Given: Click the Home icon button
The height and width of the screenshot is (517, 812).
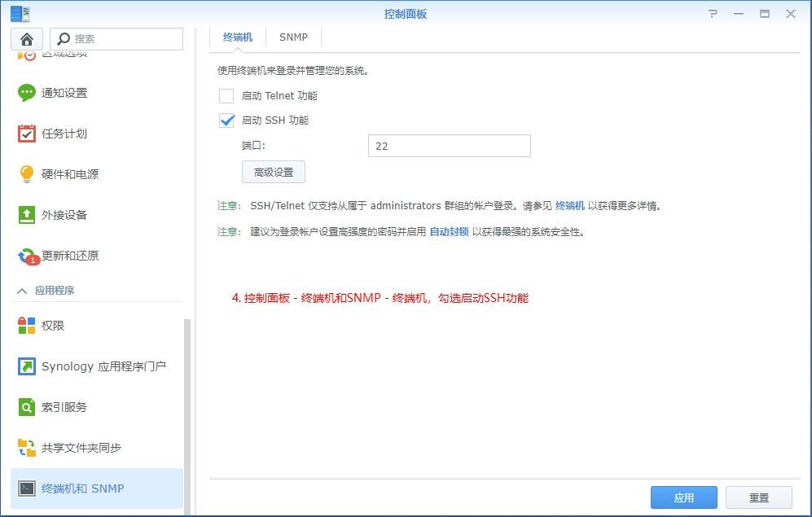Looking at the screenshot, I should pyautogui.click(x=27, y=39).
